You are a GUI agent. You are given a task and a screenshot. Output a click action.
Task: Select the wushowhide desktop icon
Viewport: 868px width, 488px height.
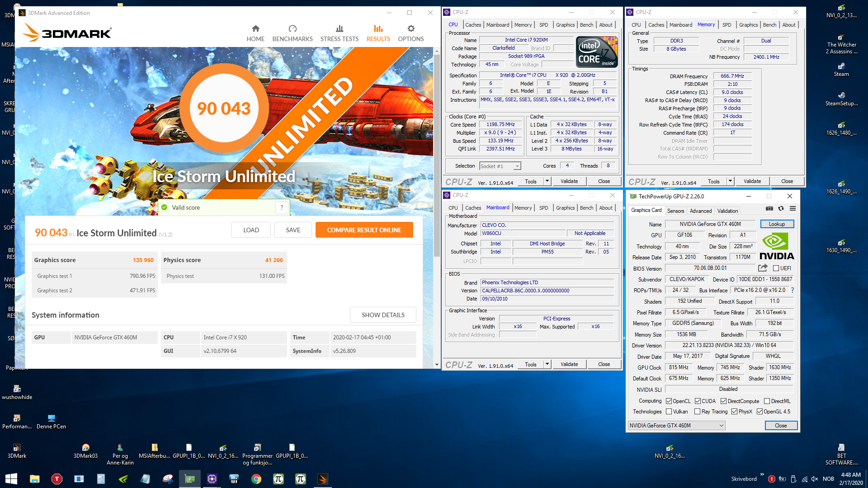click(17, 392)
